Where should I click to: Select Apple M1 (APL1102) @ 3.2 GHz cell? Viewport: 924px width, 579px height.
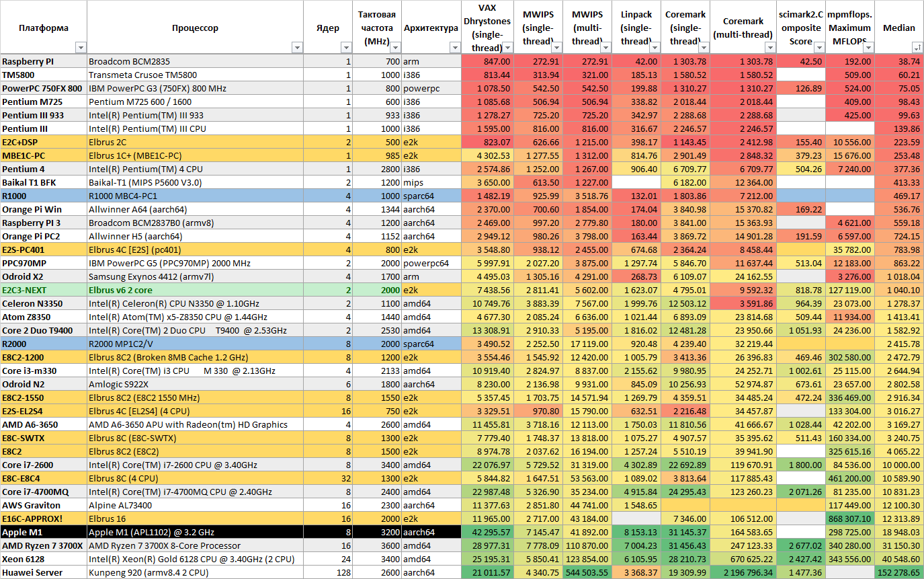point(195,532)
